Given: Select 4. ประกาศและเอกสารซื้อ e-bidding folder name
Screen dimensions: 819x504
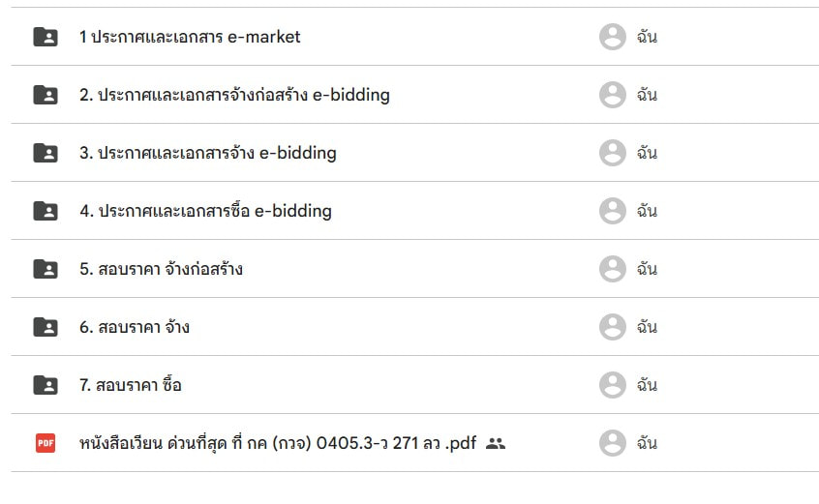Looking at the screenshot, I should point(205,211).
